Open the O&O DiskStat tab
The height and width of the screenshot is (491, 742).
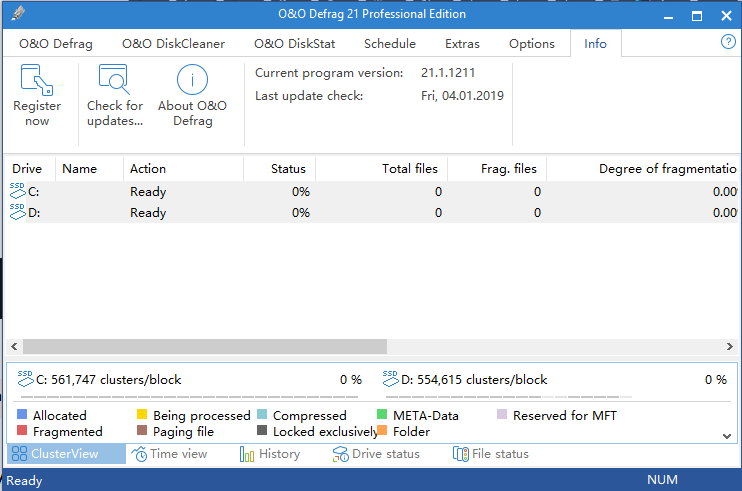click(294, 44)
